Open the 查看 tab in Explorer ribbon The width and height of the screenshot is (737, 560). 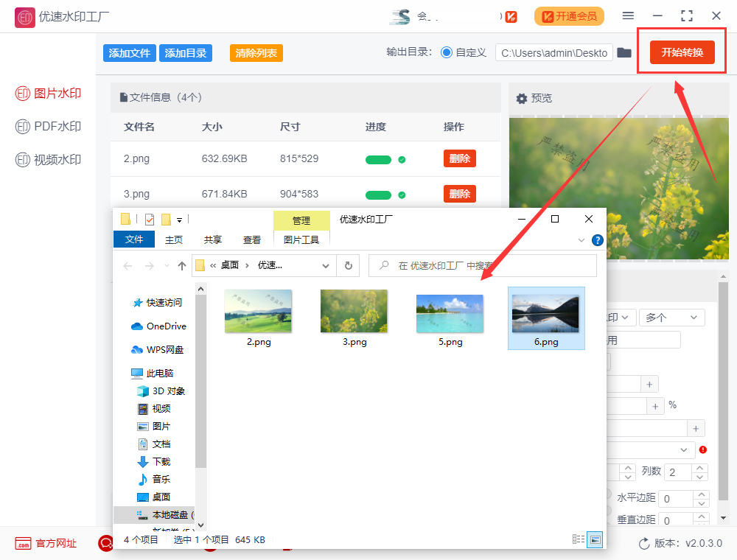tap(252, 239)
